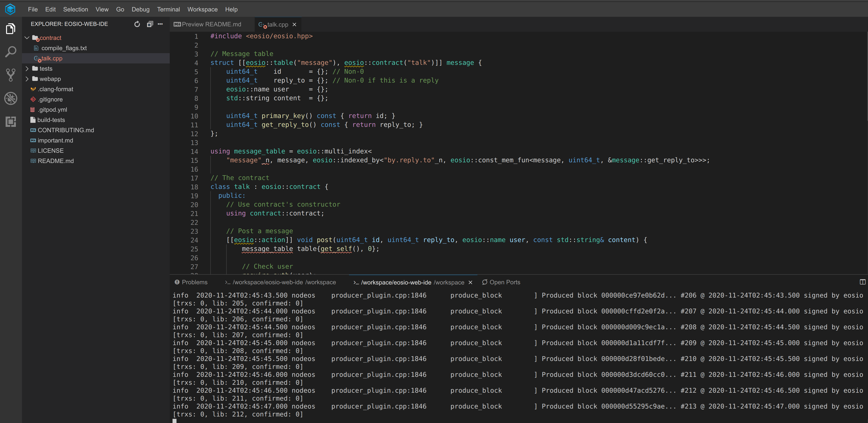Collapse the contract folder
This screenshot has width=868, height=423.
[27, 38]
